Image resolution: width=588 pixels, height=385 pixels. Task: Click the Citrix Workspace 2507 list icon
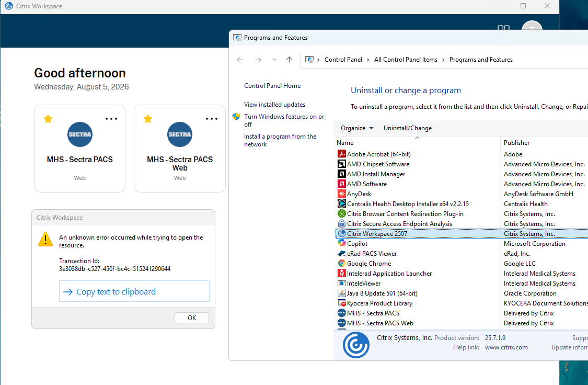(341, 233)
